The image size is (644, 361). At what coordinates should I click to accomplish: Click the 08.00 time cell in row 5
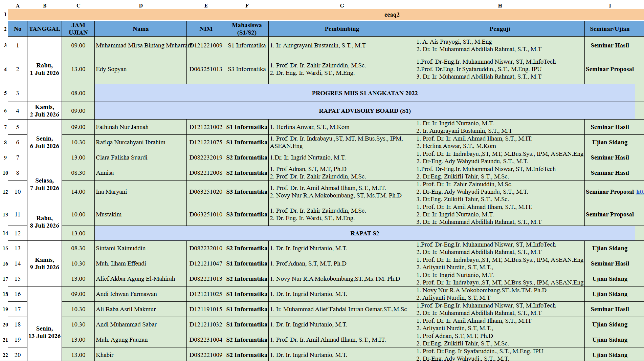click(78, 93)
